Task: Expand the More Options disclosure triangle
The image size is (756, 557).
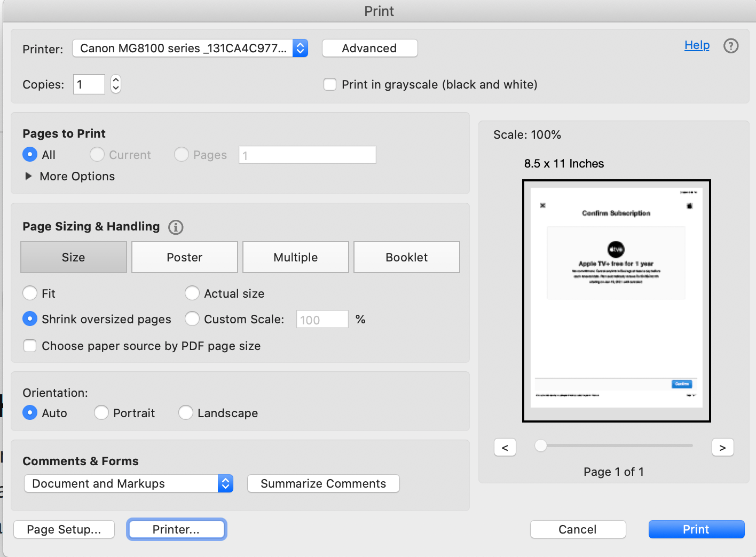Action: [x=28, y=176]
